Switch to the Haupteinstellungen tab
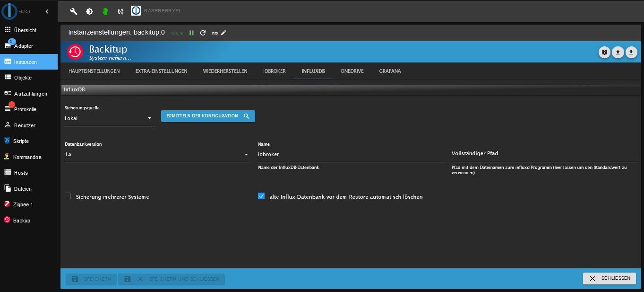 (x=94, y=71)
